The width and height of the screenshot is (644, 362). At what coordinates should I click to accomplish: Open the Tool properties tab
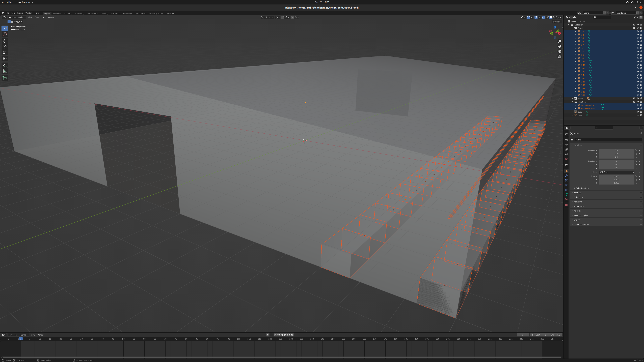tap(566, 134)
